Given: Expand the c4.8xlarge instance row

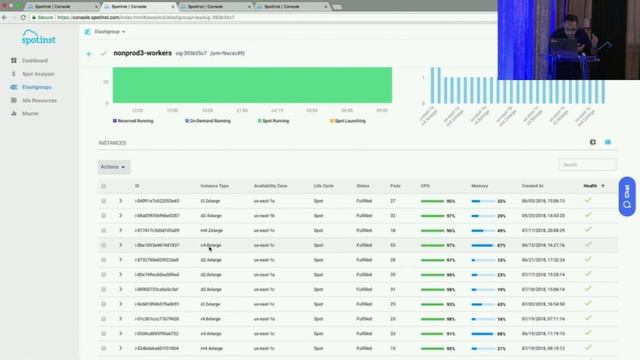Looking at the screenshot, I should [x=120, y=245].
